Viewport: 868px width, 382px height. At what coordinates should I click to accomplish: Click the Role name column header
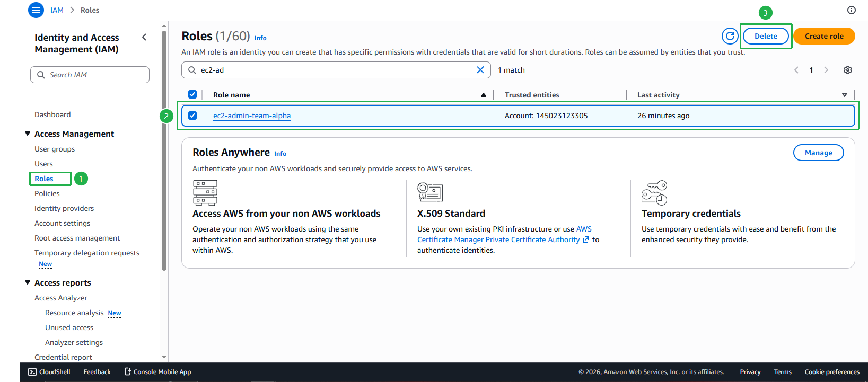point(232,95)
